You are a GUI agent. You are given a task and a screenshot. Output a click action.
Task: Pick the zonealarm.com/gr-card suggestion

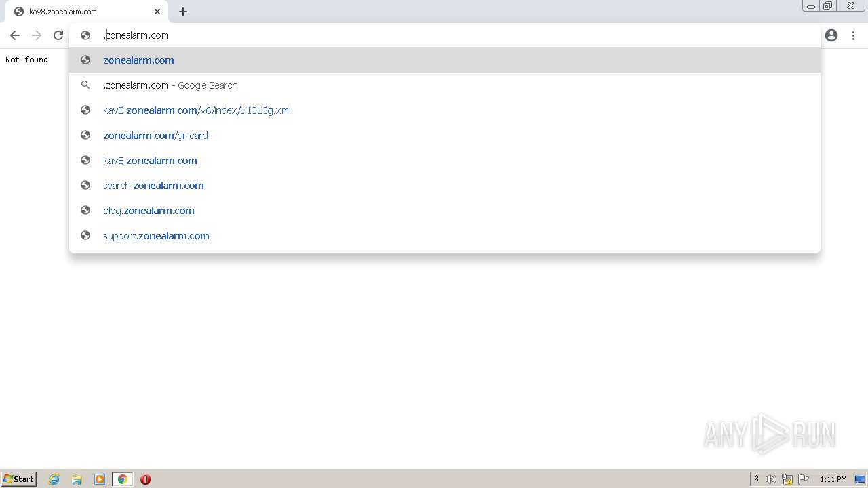click(445, 136)
